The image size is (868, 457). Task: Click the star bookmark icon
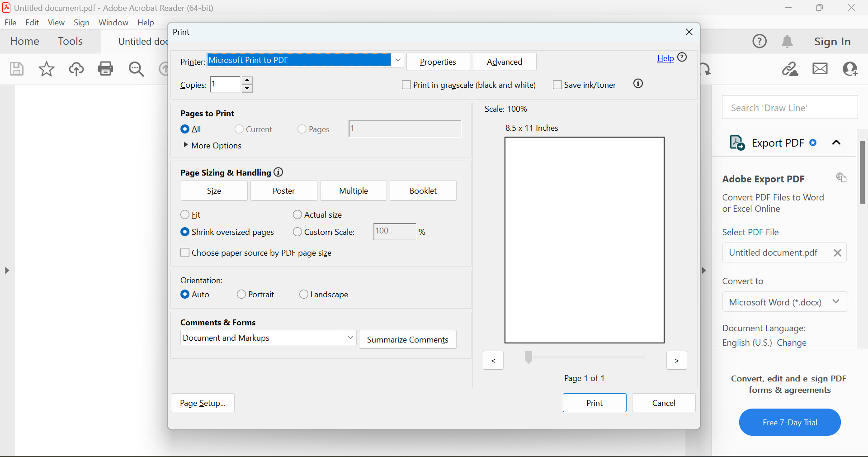[x=46, y=69]
